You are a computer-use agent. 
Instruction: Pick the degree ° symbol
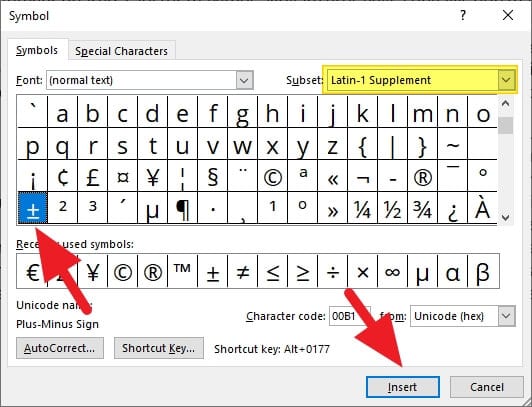pyautogui.click(x=482, y=176)
